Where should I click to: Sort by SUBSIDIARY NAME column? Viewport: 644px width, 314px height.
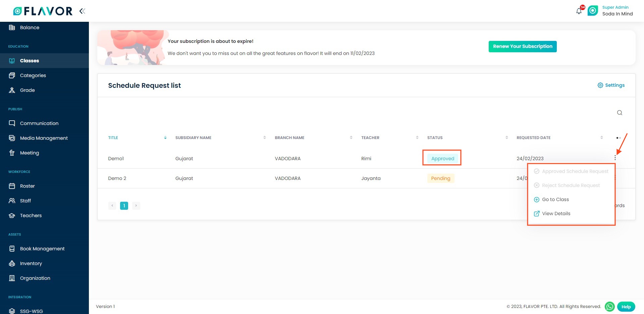pyautogui.click(x=220, y=138)
